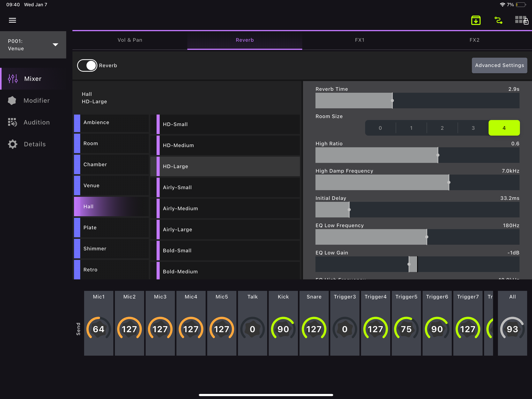The image size is (532, 399).
Task: Select the Reverb tab
Action: 245,40
